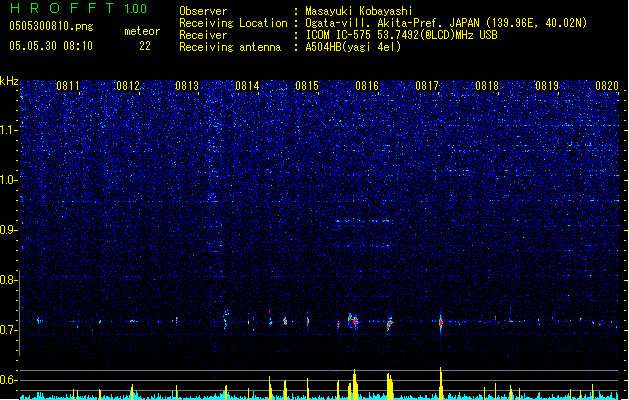This screenshot has height=400, width=629.
Task: Click the HROFFT 1.0.0 title text
Action: click(78, 8)
